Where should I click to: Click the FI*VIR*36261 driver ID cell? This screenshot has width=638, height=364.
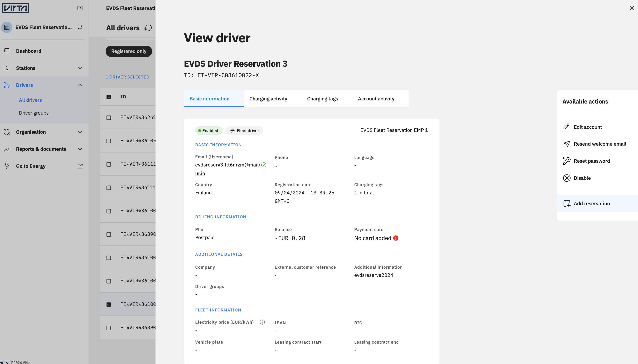(x=138, y=117)
